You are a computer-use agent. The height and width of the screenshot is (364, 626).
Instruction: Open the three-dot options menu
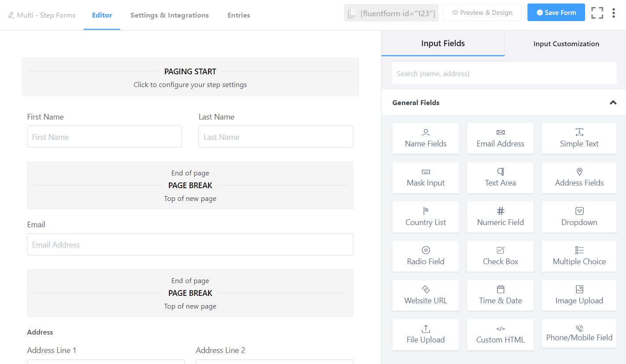(x=614, y=13)
